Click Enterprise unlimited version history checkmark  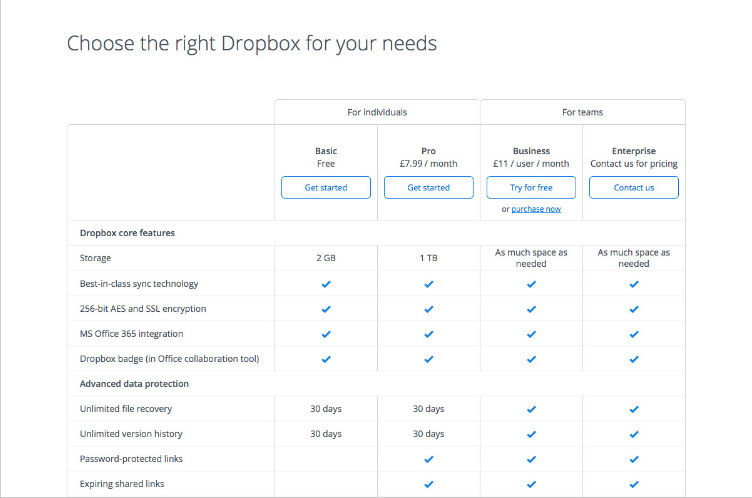pos(634,434)
